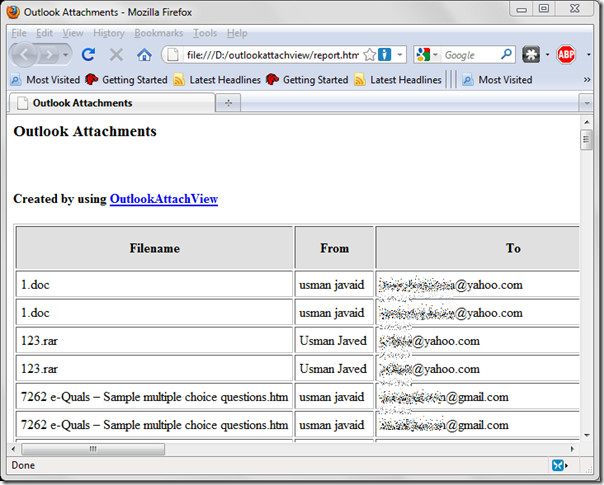
Task: Click the Adblock Plus ABP icon
Action: [x=565, y=55]
